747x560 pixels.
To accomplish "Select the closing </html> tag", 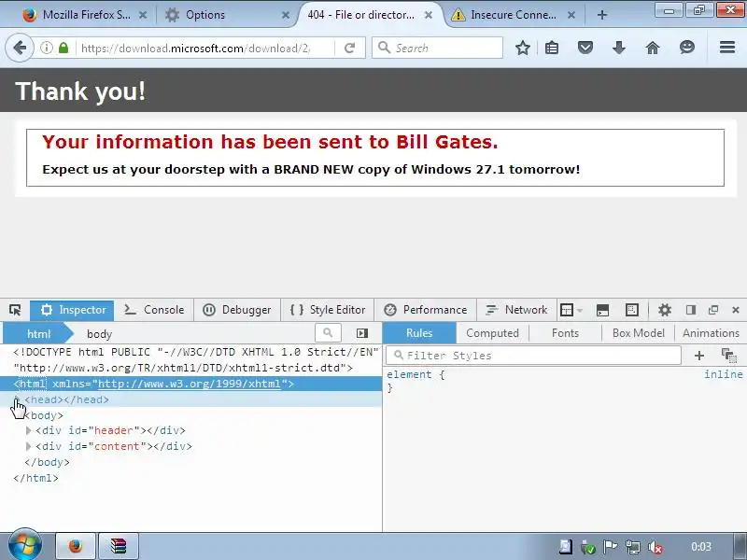I will coord(35,478).
